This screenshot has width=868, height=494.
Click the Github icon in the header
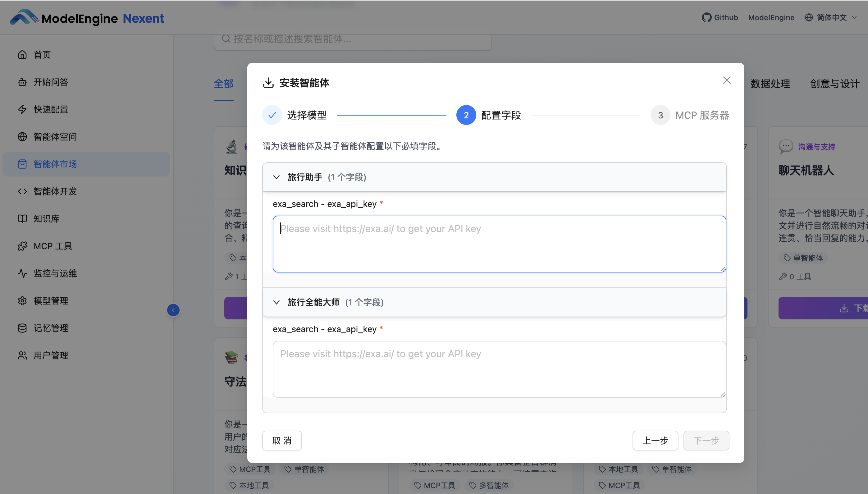[706, 18]
